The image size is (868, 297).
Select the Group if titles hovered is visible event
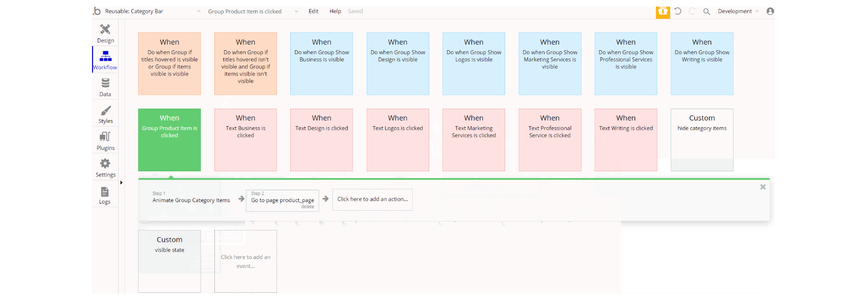click(169, 64)
